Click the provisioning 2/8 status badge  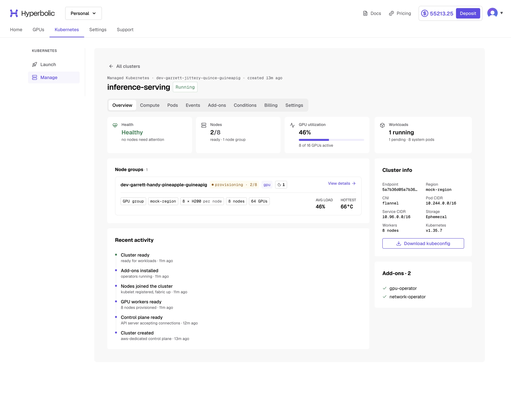coord(234,185)
